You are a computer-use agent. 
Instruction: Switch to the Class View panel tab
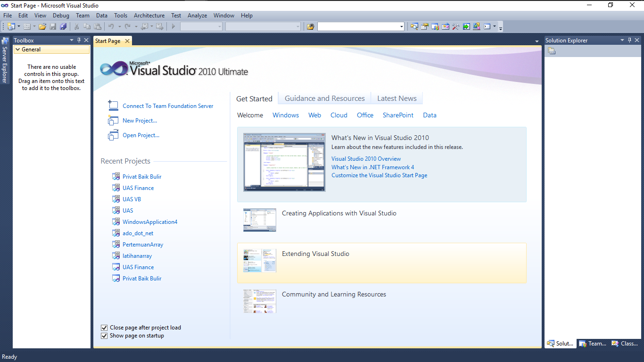(x=625, y=344)
